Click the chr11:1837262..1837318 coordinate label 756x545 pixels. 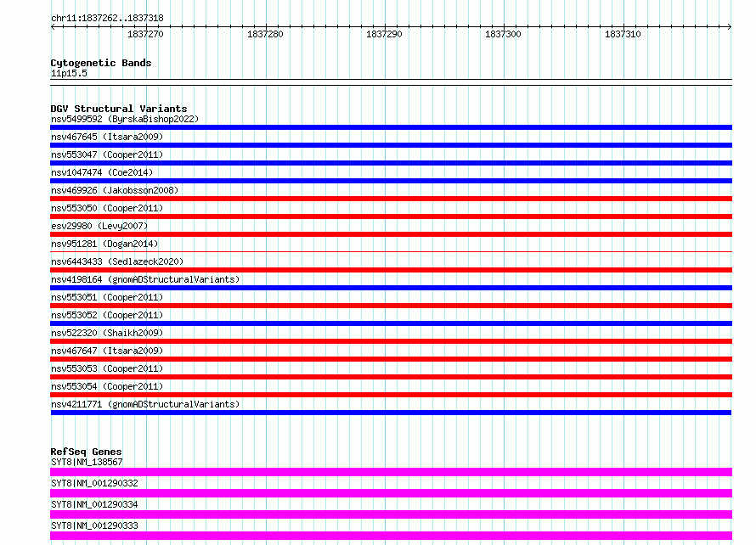point(107,19)
